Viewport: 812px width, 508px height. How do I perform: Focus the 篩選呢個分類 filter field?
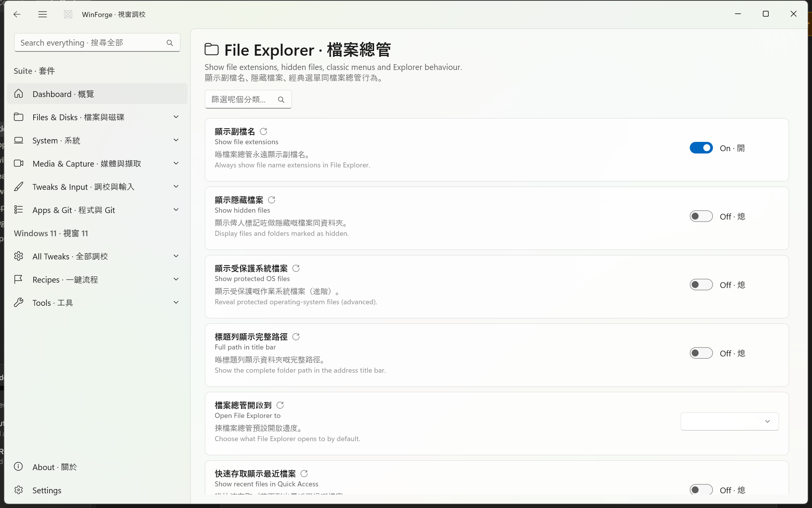pyautogui.click(x=248, y=100)
